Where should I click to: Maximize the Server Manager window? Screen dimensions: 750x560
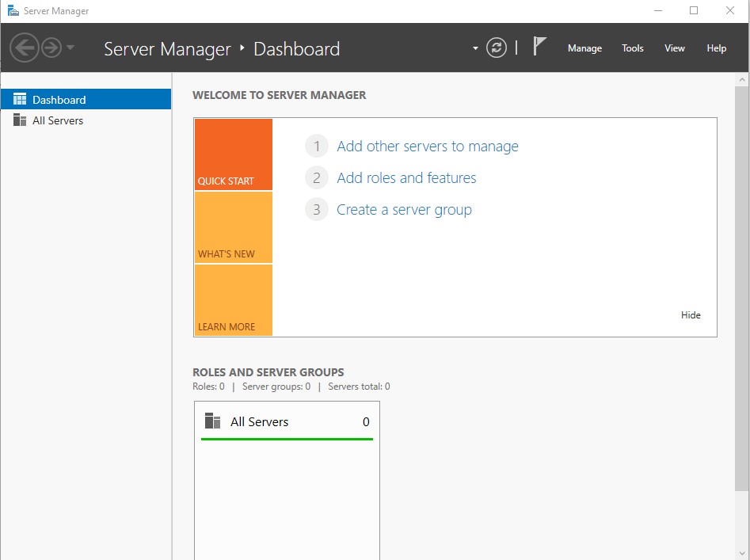click(694, 10)
